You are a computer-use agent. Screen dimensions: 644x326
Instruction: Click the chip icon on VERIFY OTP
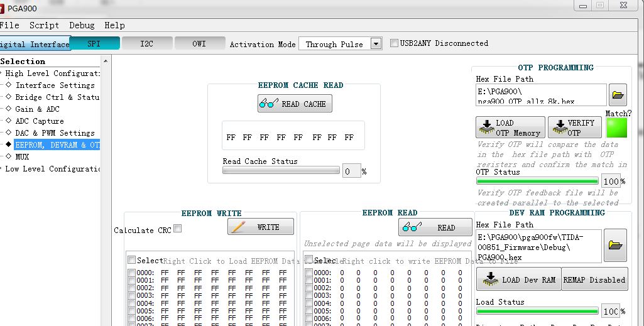coord(560,128)
